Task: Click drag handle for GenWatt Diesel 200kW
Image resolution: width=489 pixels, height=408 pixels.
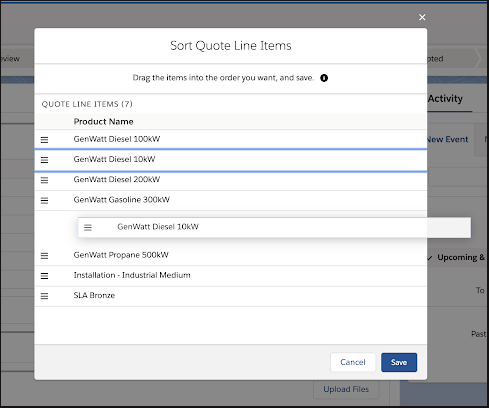Action: click(x=44, y=180)
